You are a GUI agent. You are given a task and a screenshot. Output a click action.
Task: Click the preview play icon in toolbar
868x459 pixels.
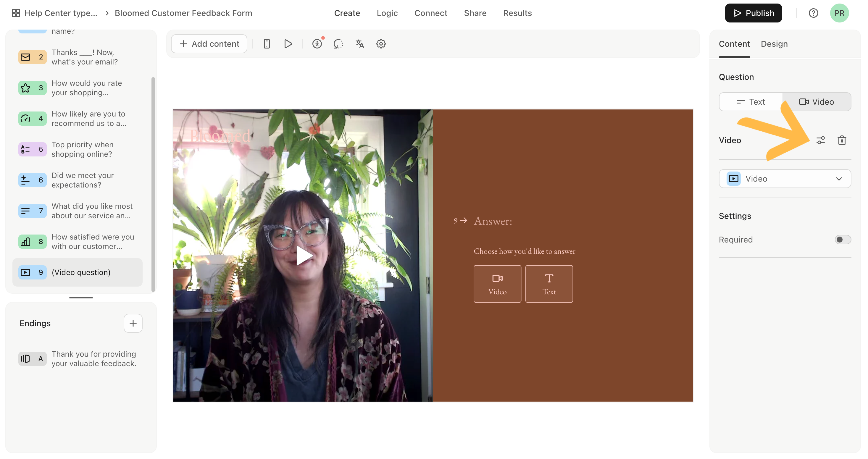[288, 44]
